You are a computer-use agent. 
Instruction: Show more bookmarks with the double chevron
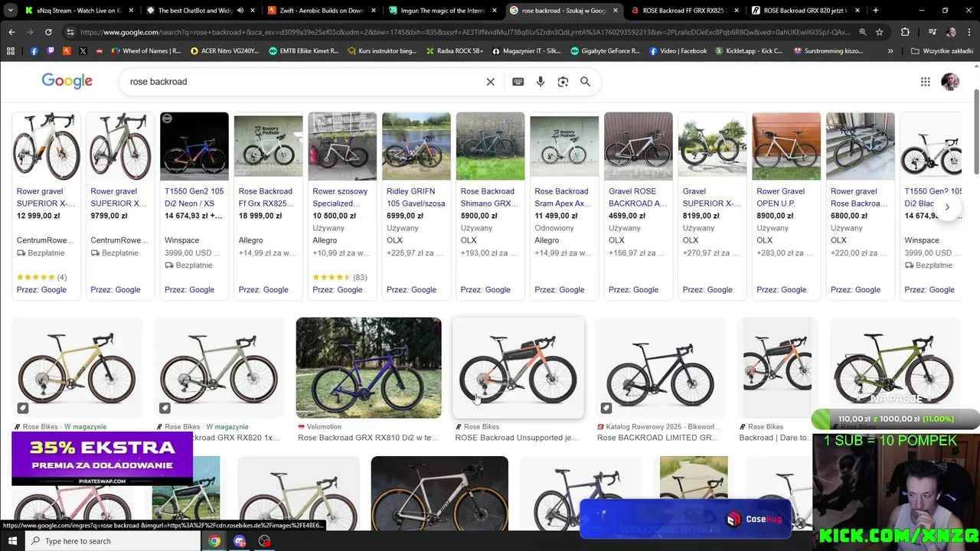coord(890,51)
